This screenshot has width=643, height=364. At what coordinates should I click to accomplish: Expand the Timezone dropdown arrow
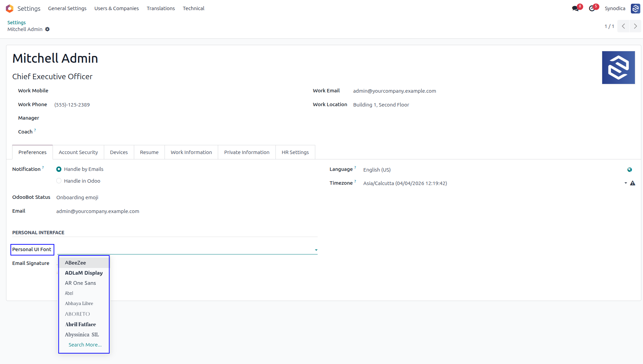(x=625, y=183)
